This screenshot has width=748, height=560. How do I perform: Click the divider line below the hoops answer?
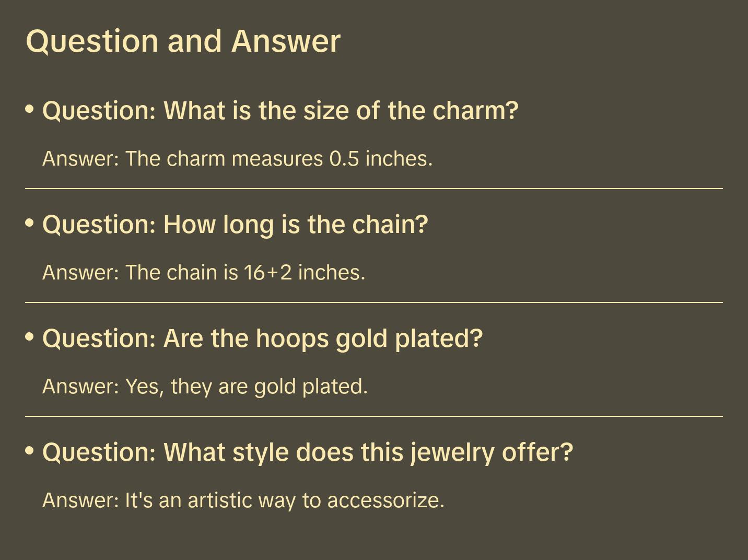coord(374,416)
